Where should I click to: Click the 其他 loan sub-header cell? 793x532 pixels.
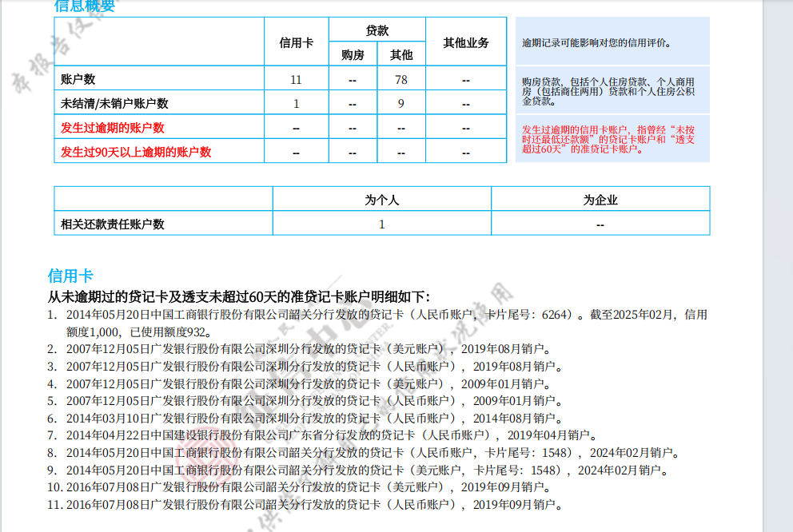[401, 55]
